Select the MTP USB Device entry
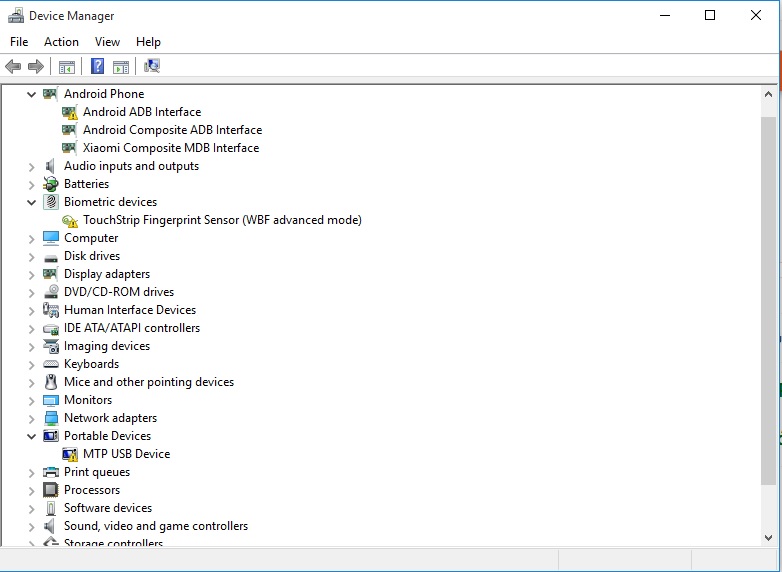This screenshot has width=782, height=572. pos(126,454)
